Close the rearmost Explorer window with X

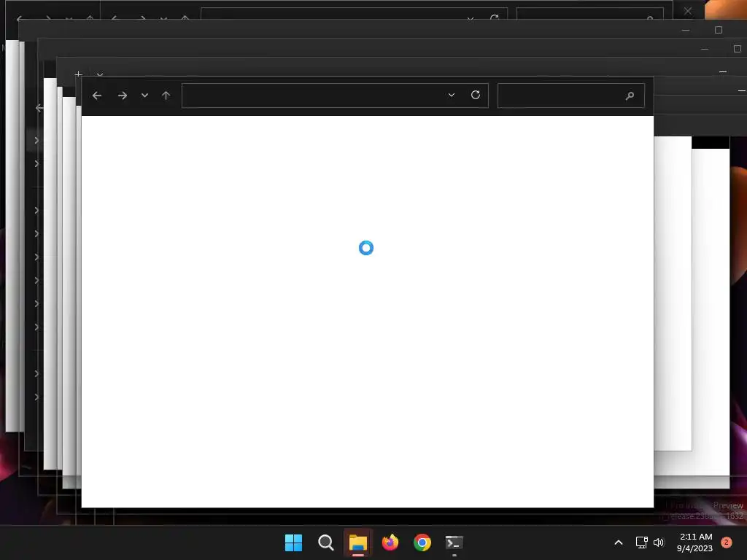688,10
